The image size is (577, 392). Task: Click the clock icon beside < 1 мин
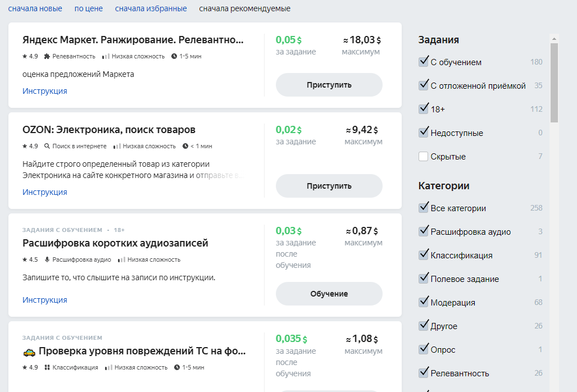[x=185, y=146]
